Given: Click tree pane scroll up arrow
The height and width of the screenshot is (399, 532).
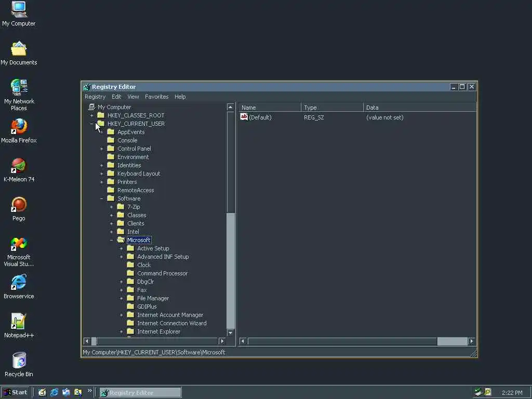Looking at the screenshot, I should point(230,107).
